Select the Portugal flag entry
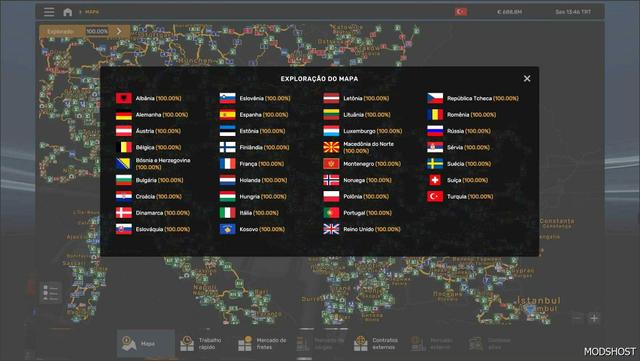The image size is (640, 361). 331,213
